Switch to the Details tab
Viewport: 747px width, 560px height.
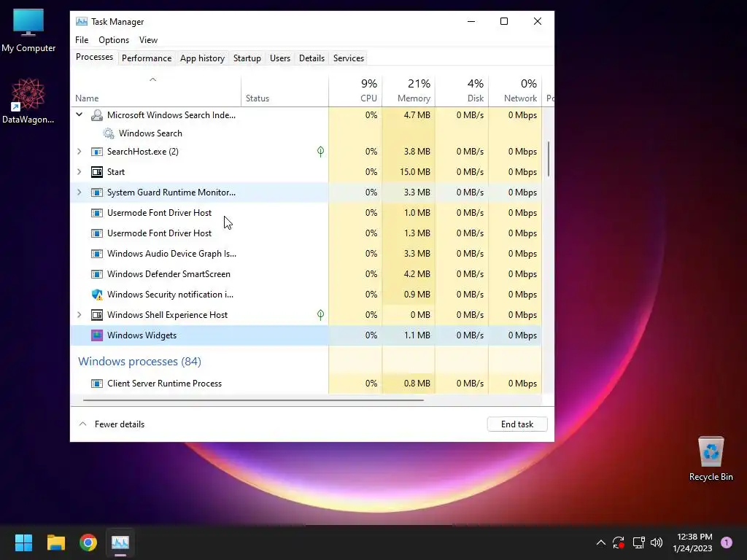(311, 58)
